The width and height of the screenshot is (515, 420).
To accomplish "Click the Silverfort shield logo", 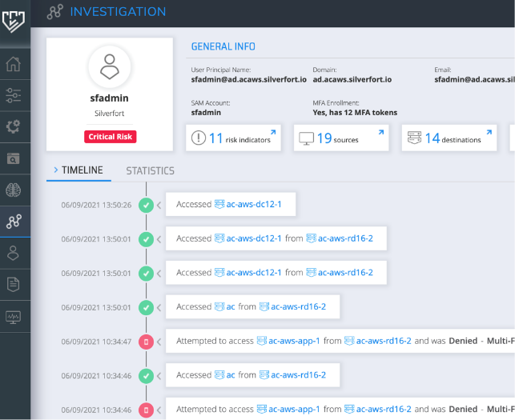I will [14, 18].
